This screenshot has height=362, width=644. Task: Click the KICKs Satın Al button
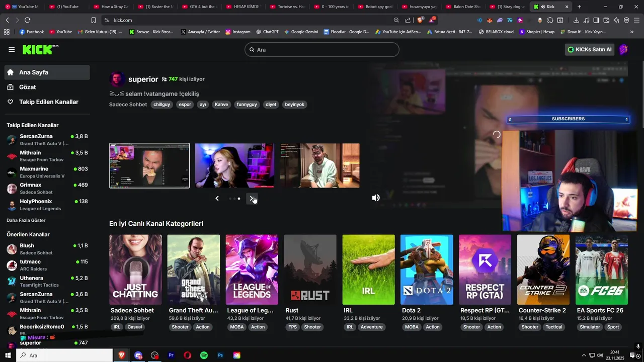pos(590,49)
